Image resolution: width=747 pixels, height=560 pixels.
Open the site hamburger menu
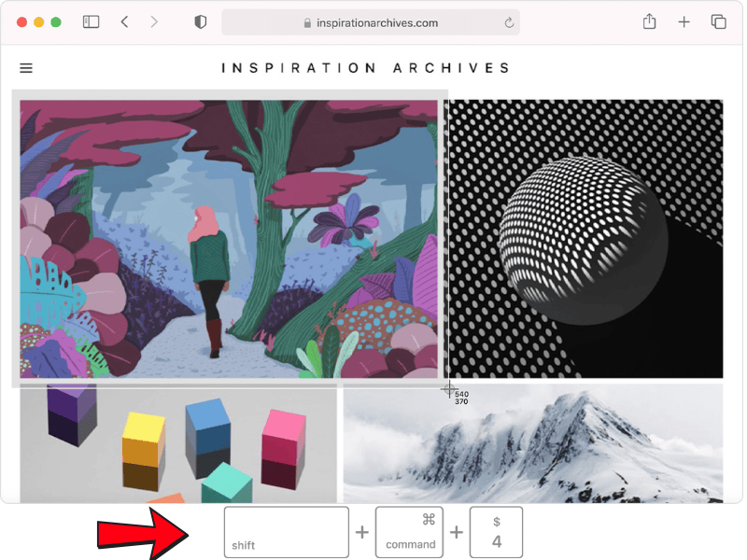coord(26,68)
